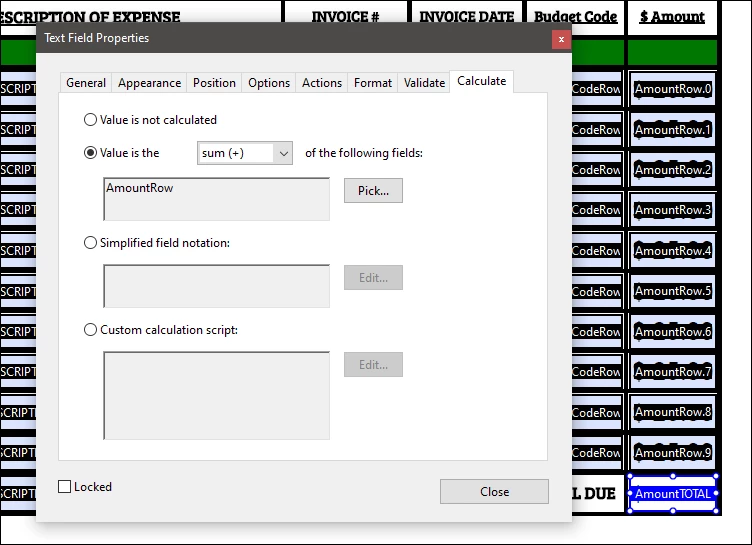This screenshot has width=752, height=545.
Task: Open the General tab
Action: tap(86, 83)
